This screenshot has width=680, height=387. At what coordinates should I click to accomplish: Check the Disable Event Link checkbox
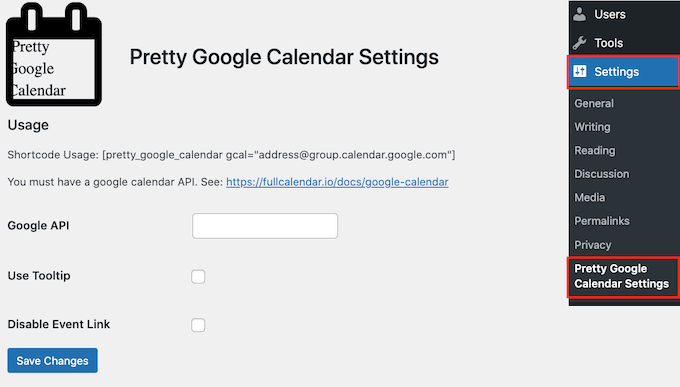tap(198, 325)
